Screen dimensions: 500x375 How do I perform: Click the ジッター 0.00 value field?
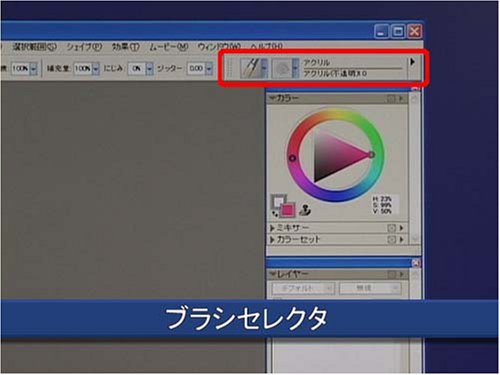coord(196,69)
